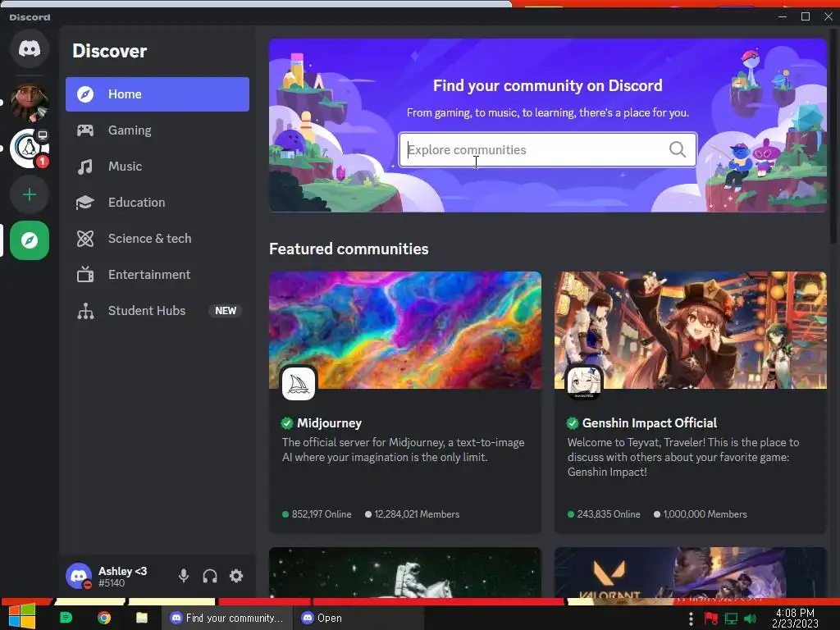Viewport: 840px width, 630px height.
Task: Open Discord direct messages home icon
Action: pos(30,48)
